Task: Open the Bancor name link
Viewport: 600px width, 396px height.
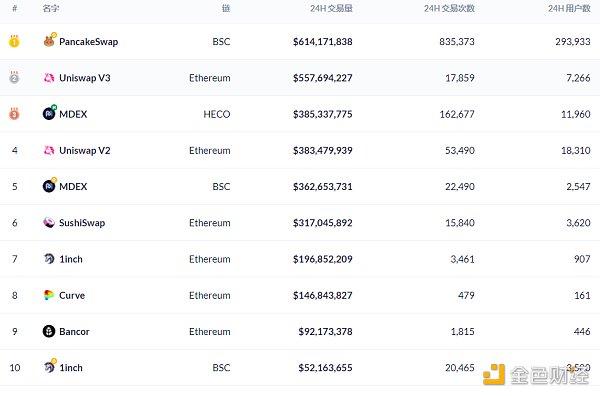Action: tap(74, 331)
